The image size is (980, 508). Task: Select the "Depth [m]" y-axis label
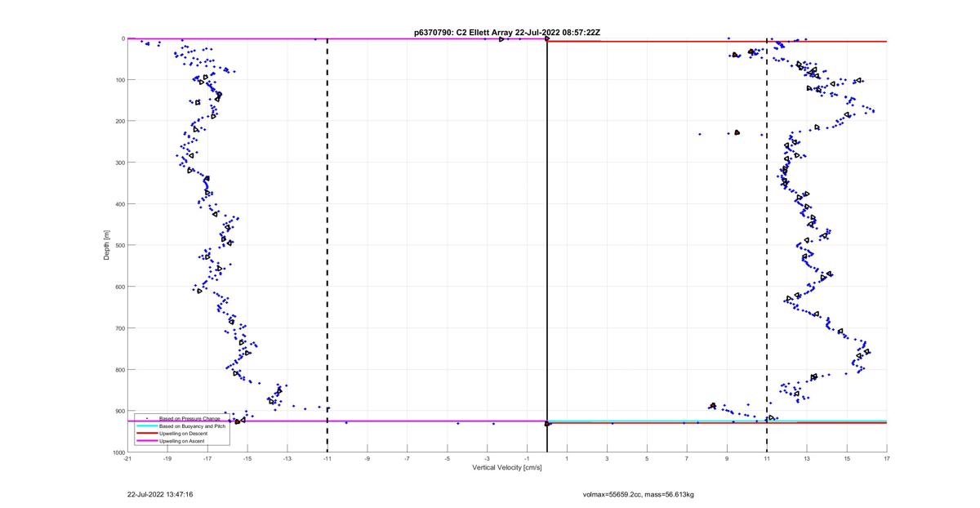(107, 244)
